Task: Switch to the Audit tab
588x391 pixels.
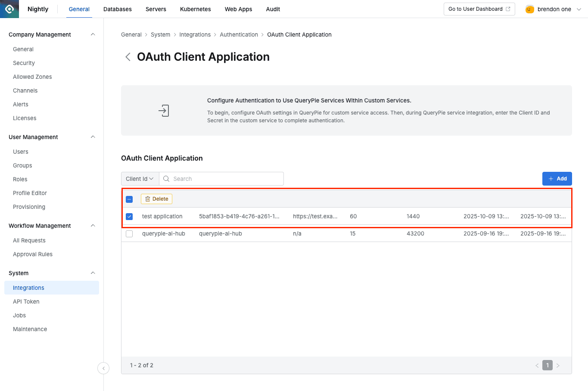Action: (273, 9)
